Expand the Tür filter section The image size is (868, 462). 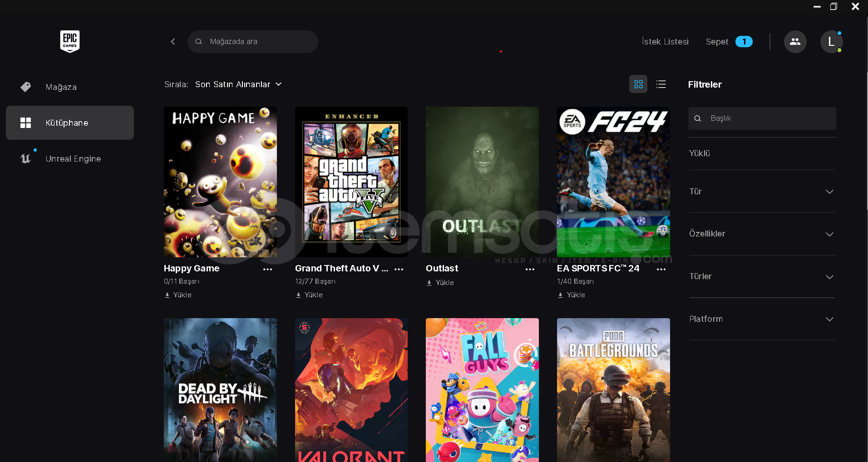[x=762, y=192]
